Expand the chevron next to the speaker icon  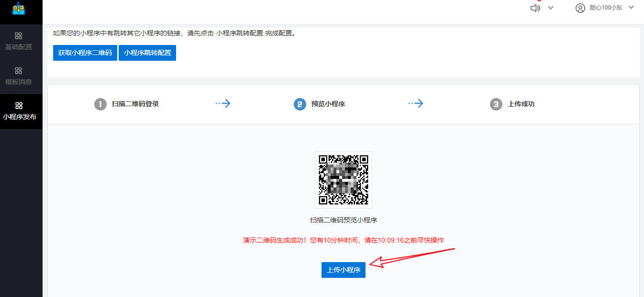point(551,8)
